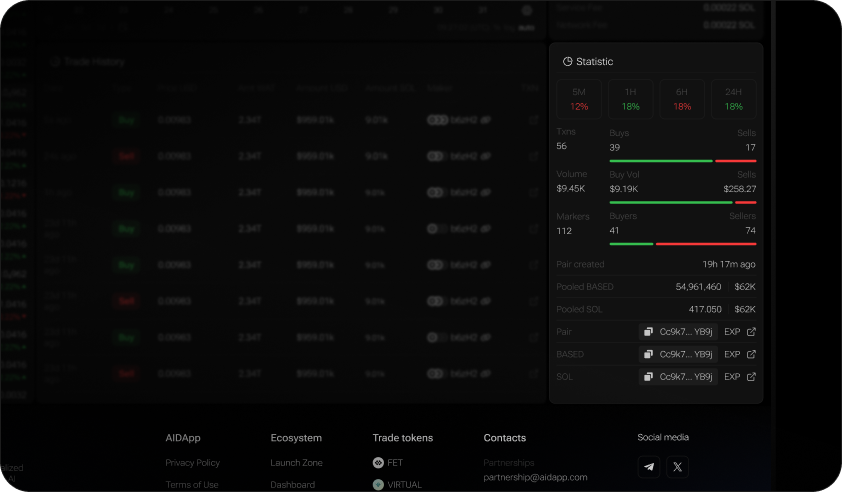
Task: Copy the Pair address
Action: (x=649, y=332)
